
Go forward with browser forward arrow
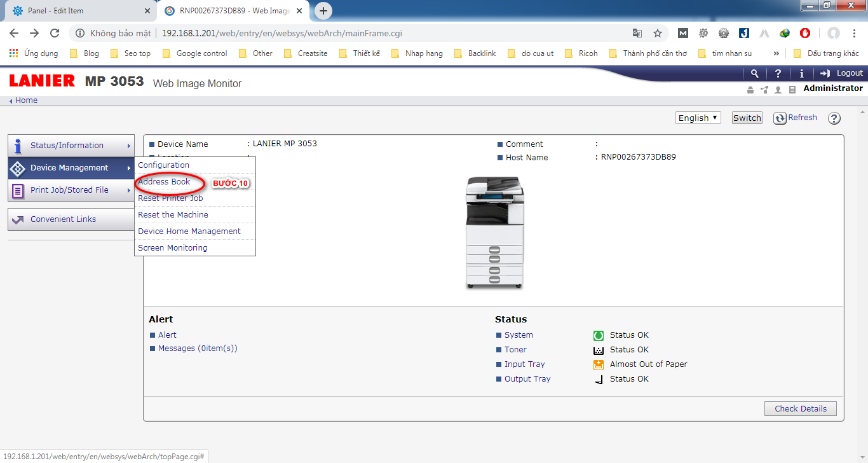click(x=34, y=33)
